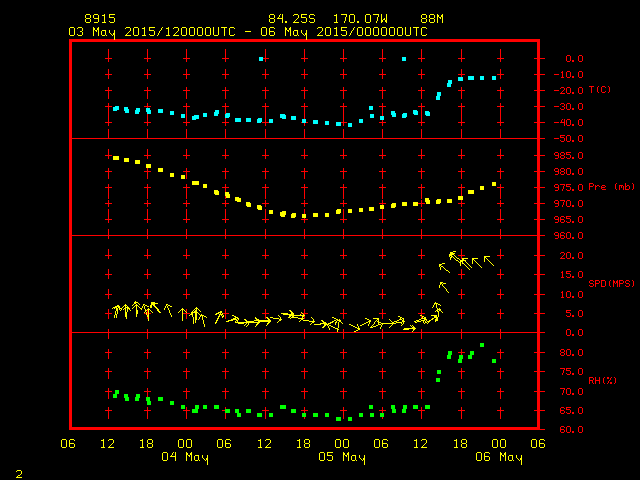This screenshot has width=640, height=480.
Task: Click wind speed tick '20.0'
Action: tap(571, 256)
